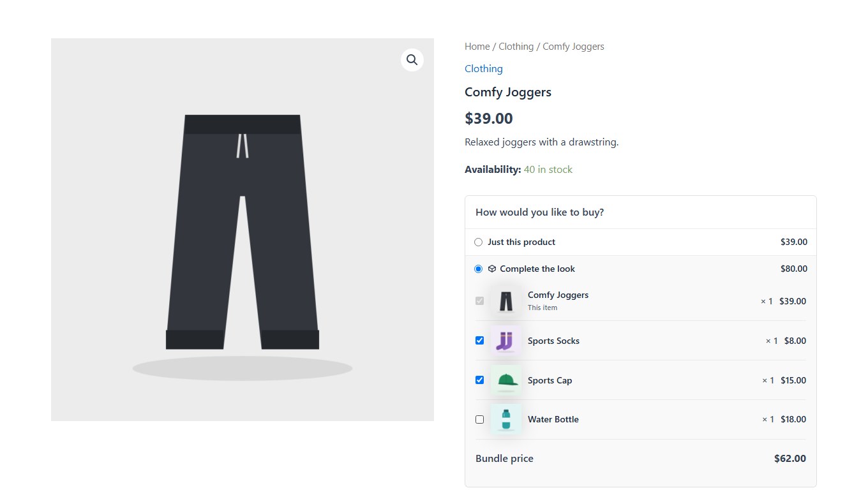Click the disabled Comfy Joggers checkbox

pos(480,301)
